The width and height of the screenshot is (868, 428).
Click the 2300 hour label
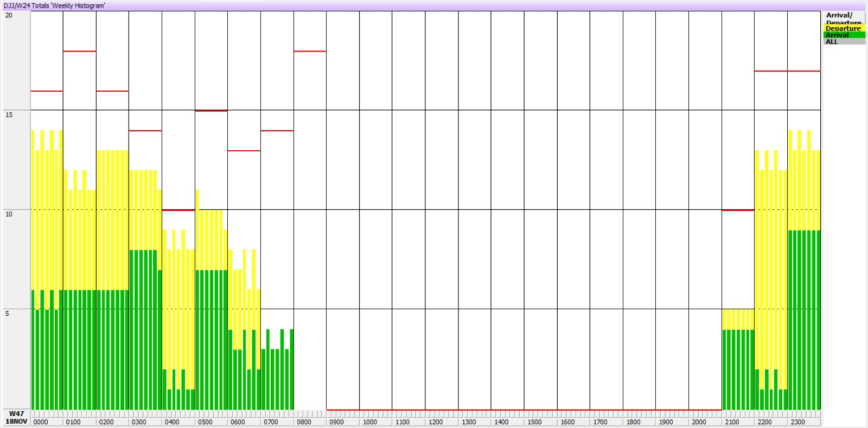point(797,422)
